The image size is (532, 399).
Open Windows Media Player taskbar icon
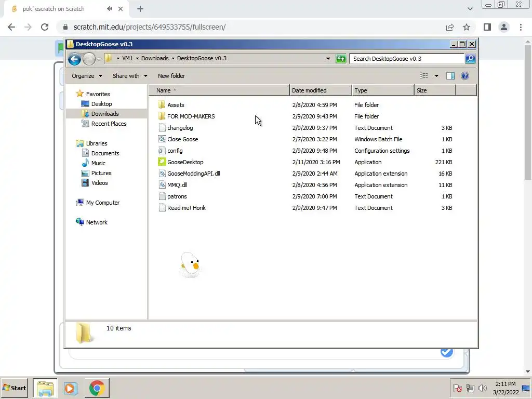click(71, 388)
